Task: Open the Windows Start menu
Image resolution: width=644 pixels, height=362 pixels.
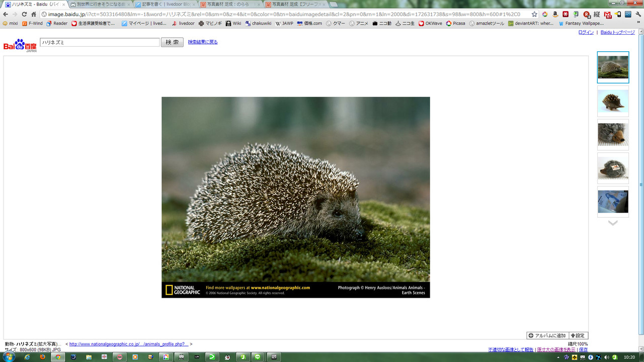Action: [x=9, y=356]
